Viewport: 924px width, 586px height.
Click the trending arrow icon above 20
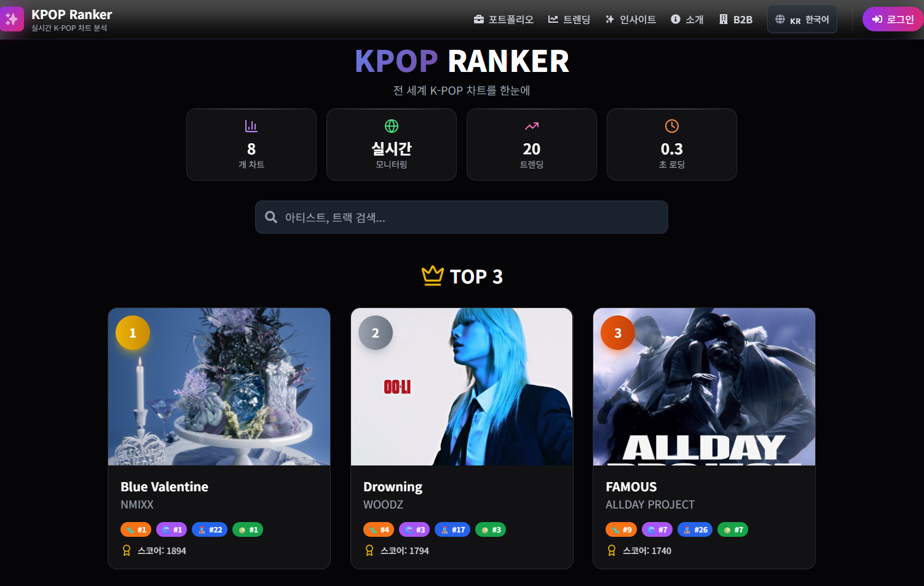[532, 126]
